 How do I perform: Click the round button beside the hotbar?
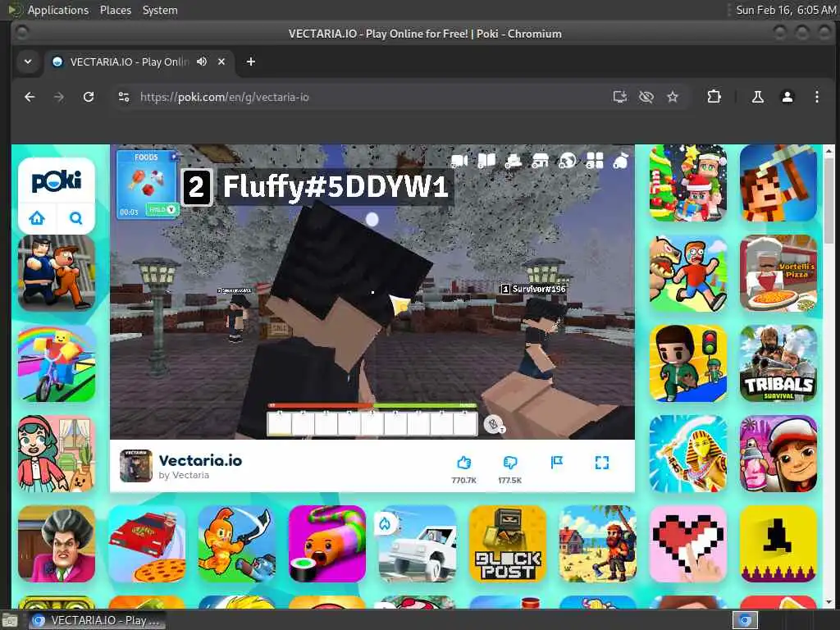click(x=493, y=424)
